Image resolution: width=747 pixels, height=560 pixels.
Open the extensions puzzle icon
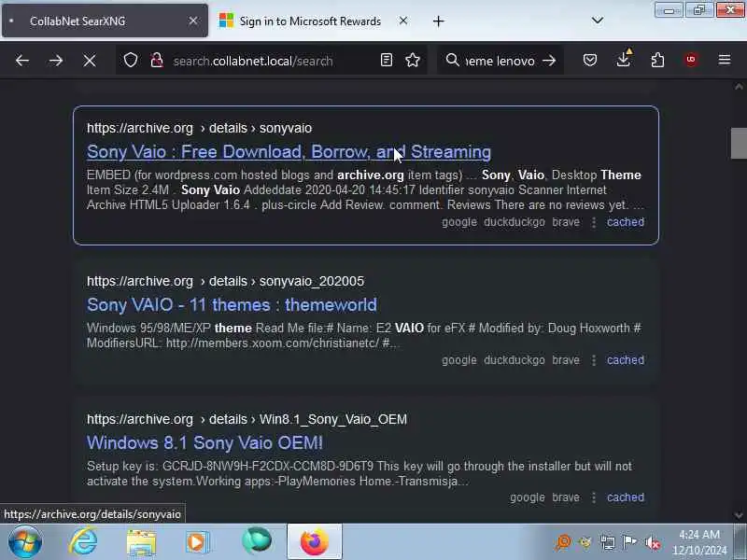click(657, 60)
